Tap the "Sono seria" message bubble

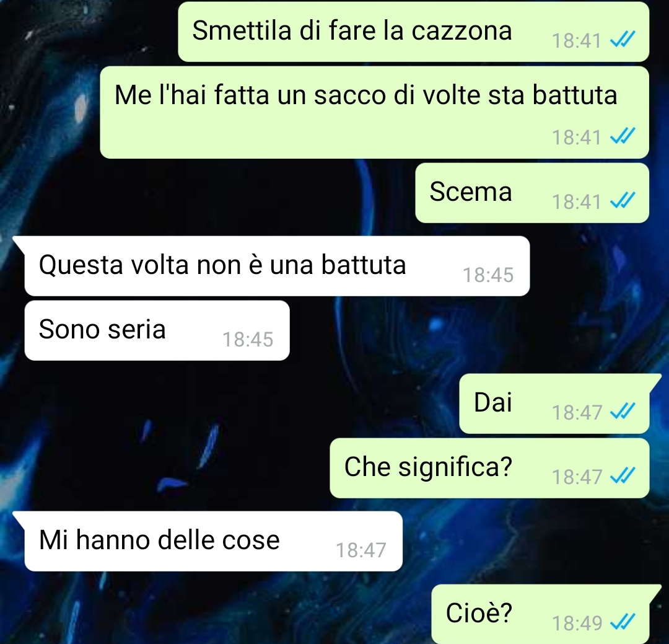point(157,330)
